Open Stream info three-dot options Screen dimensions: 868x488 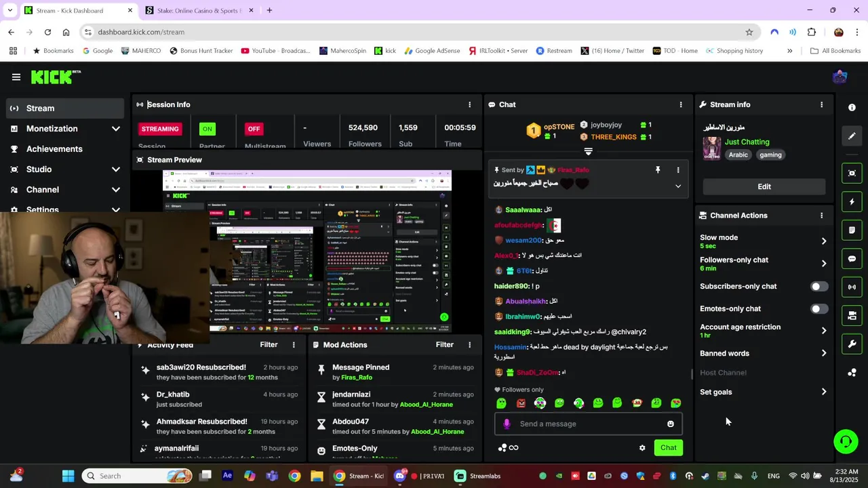coord(821,105)
